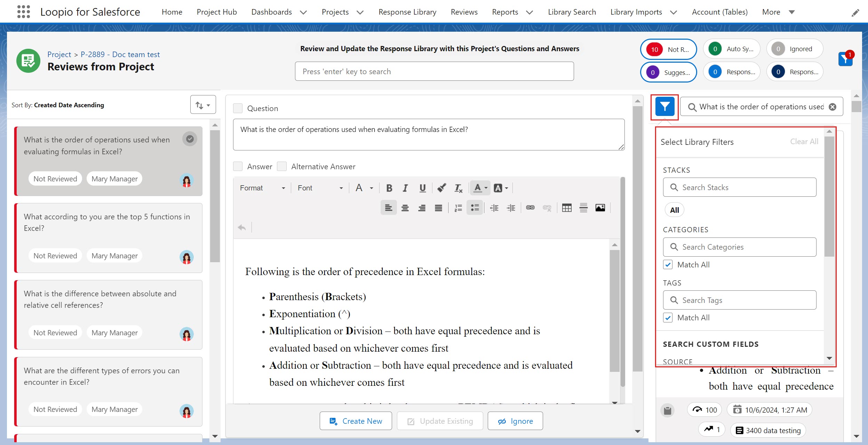Uncheck Match All under Categories

(x=668, y=265)
